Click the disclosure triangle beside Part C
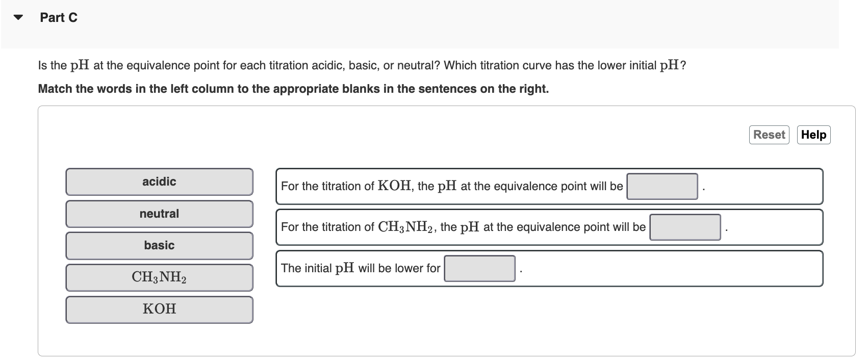868x364 pixels. (17, 17)
